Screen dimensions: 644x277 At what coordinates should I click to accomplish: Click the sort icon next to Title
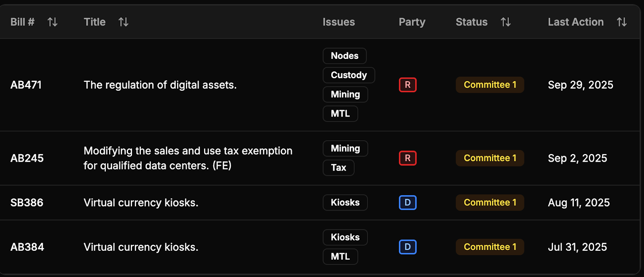[x=123, y=22]
